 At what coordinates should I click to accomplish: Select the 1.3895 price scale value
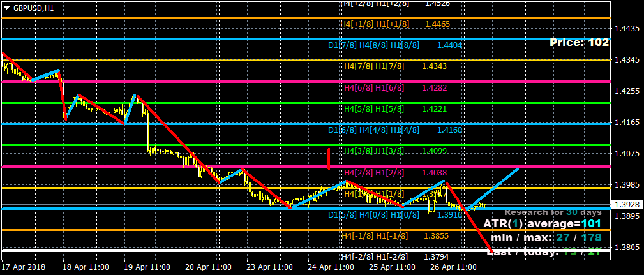[x=627, y=216]
